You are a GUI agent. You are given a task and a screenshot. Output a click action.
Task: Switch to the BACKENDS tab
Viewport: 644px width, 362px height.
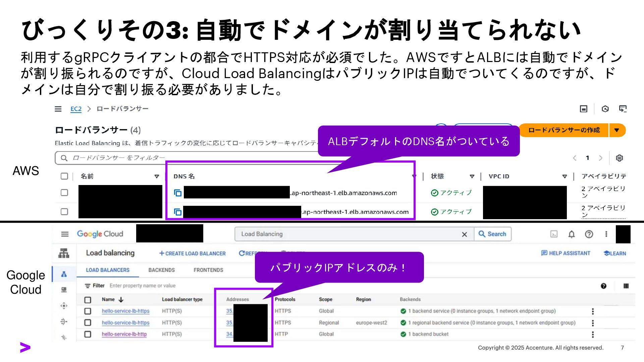click(161, 270)
